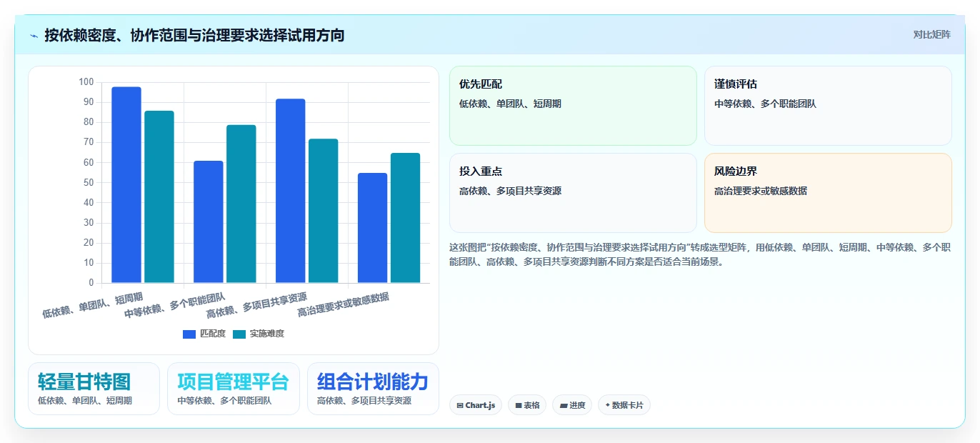The height and width of the screenshot is (443, 980).
Task: Click the x-axis label 低依赖、单团队、短周期
Action: [93, 304]
